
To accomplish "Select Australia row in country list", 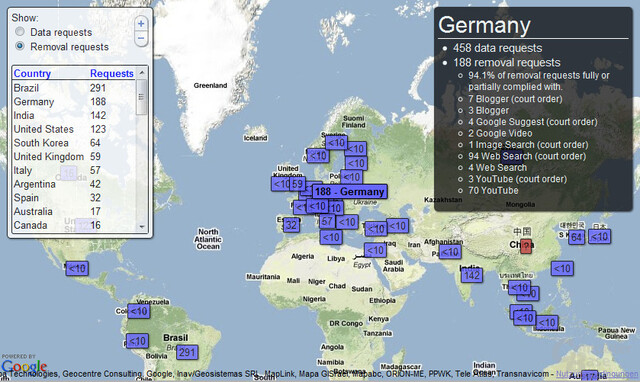I will click(x=73, y=211).
